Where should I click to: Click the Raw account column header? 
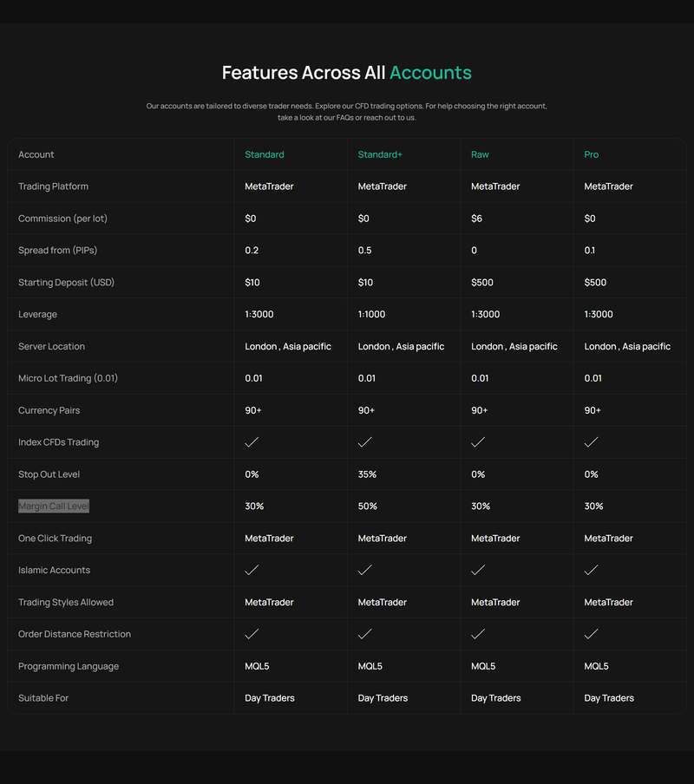pos(480,154)
